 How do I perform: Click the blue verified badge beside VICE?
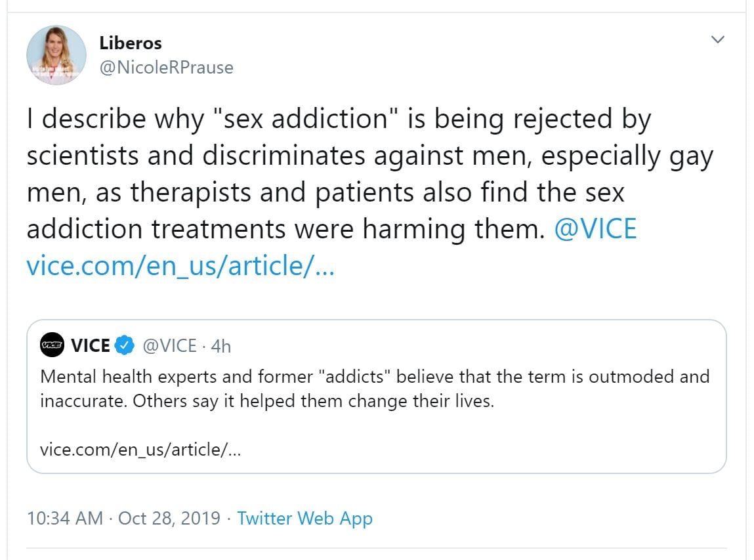(125, 345)
